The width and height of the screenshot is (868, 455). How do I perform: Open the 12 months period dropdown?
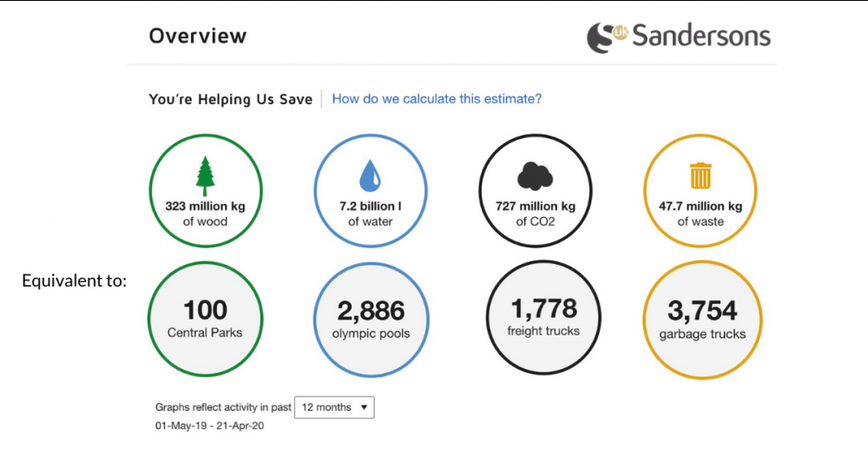point(334,407)
